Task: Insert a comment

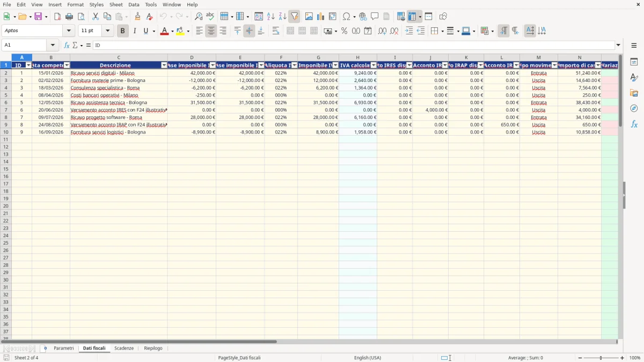Action: tap(375, 17)
